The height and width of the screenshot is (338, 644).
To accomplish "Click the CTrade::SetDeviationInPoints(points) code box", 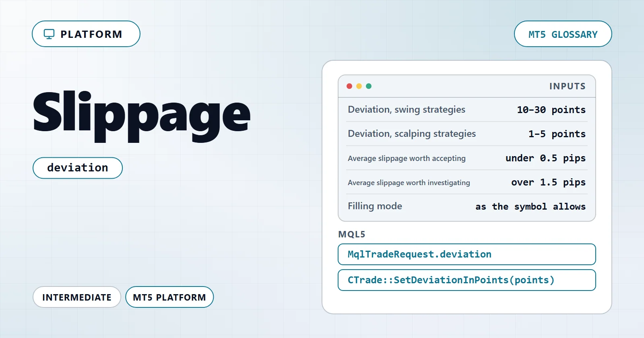I will pyautogui.click(x=467, y=280).
